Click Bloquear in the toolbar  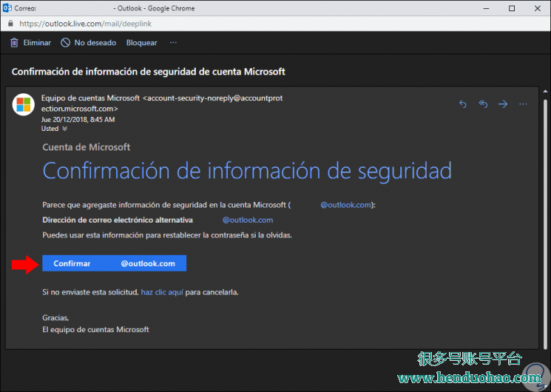pos(141,43)
